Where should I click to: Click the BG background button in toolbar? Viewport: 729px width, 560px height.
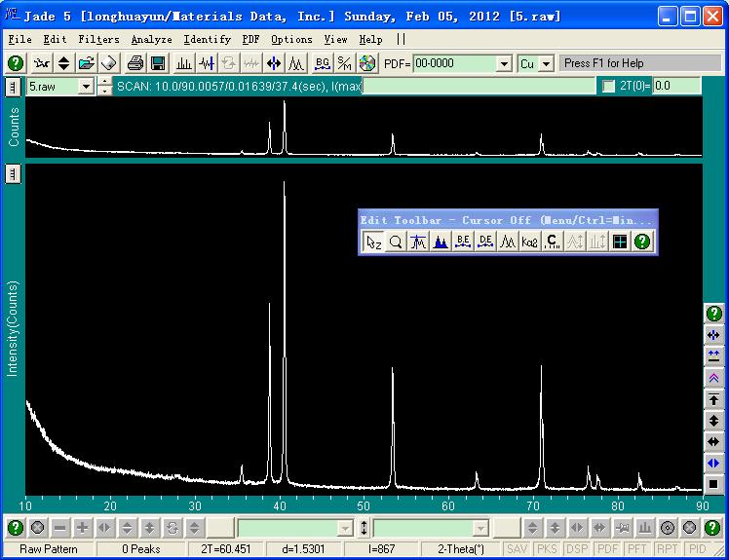click(x=323, y=63)
